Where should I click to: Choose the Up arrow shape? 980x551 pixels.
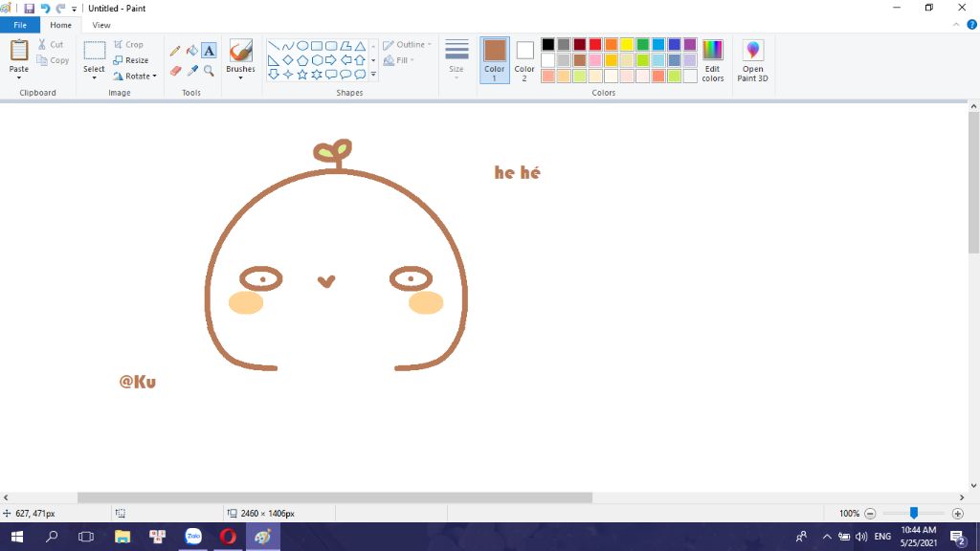pos(360,60)
